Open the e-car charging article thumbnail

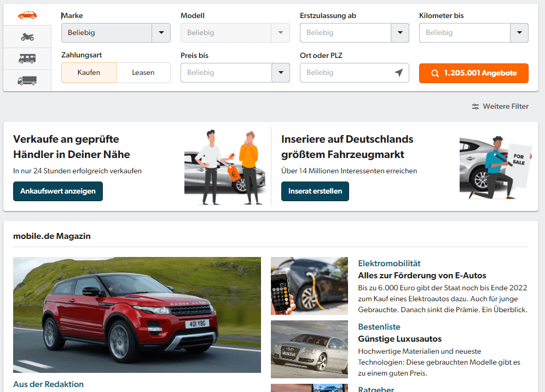click(309, 286)
